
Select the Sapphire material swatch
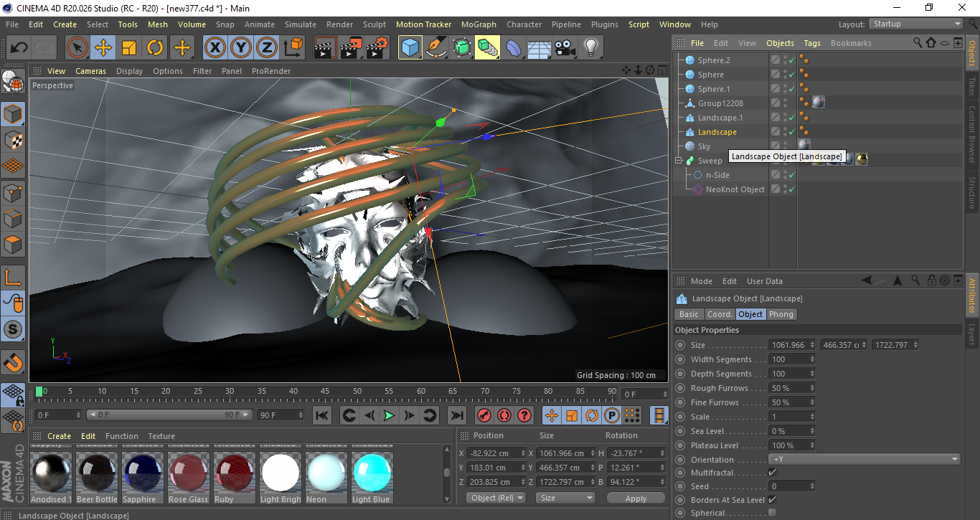(x=141, y=474)
